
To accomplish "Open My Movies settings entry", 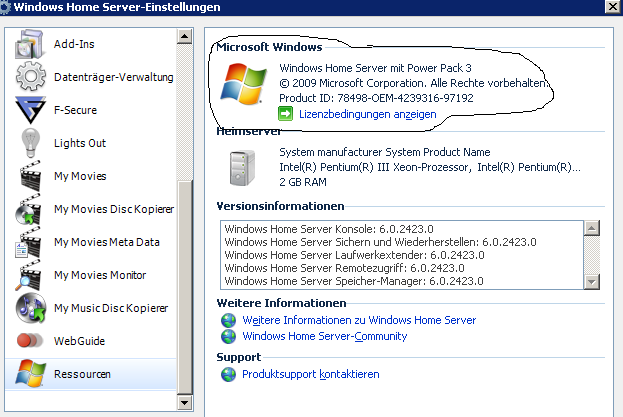I will (x=91, y=176).
